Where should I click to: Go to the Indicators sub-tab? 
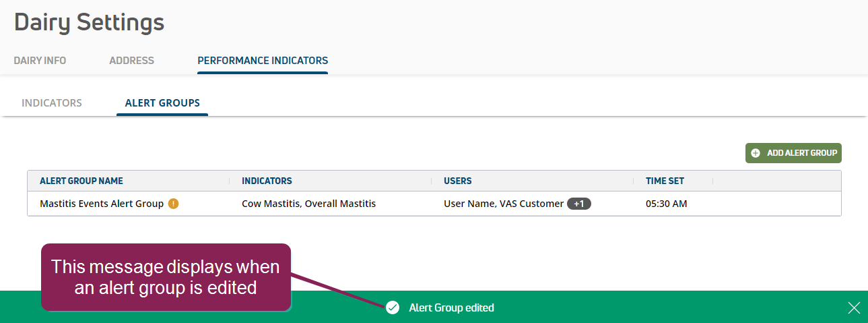point(52,103)
